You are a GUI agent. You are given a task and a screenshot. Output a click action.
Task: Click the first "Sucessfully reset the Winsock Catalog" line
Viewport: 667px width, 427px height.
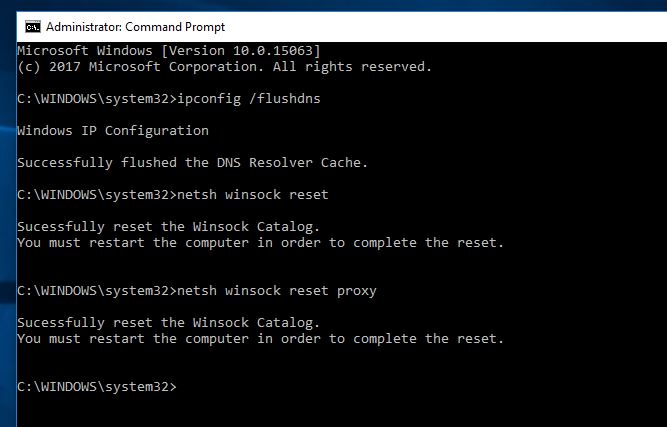168,227
